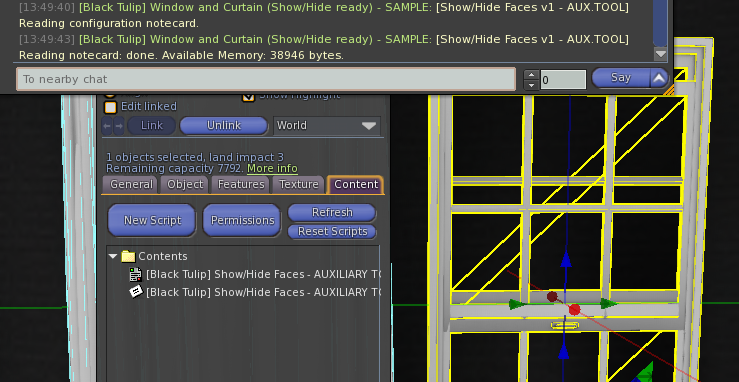Click the '1 objects selected, land impact 3' text
The height and width of the screenshot is (382, 739).
click(x=195, y=157)
